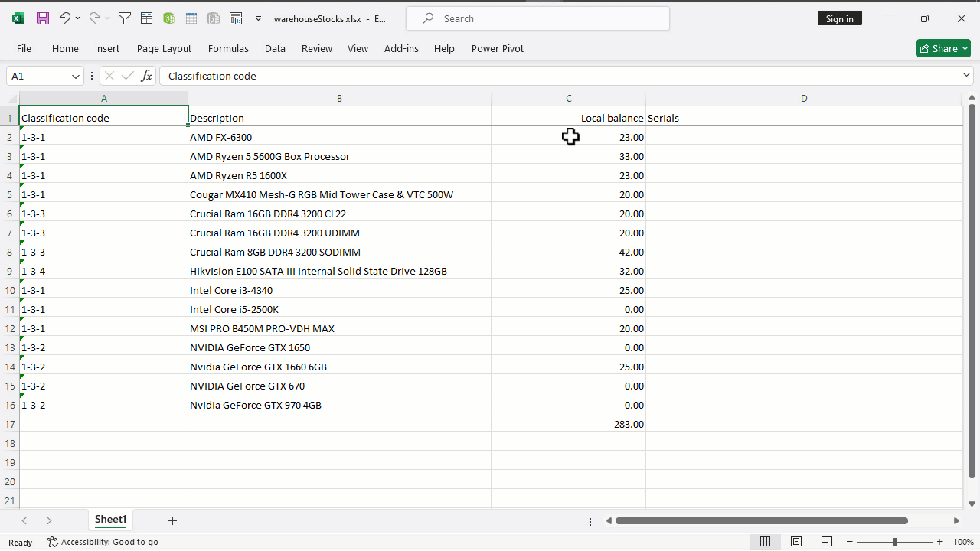Click the Save icon in the toolbar
Viewport: 980px width, 551px height.
43,18
